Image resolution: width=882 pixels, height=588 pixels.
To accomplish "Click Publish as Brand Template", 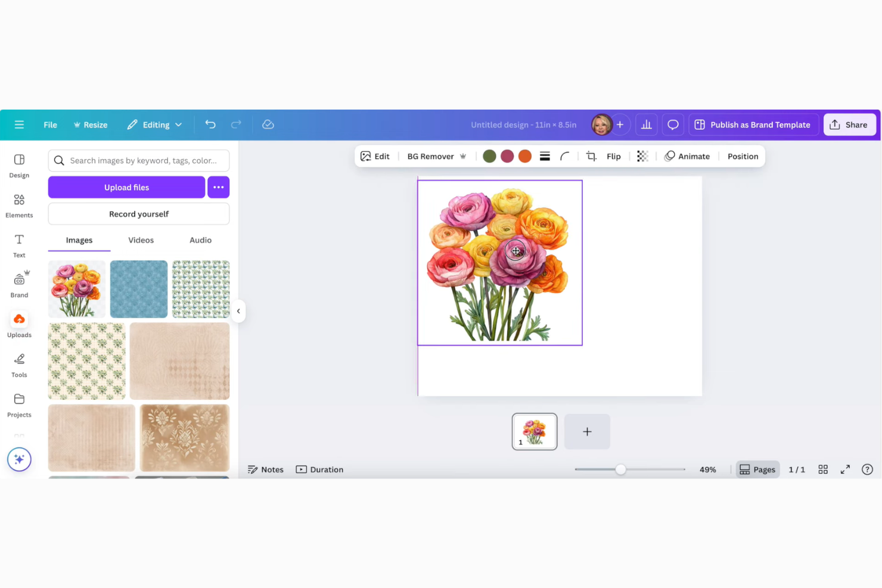I will coord(752,125).
